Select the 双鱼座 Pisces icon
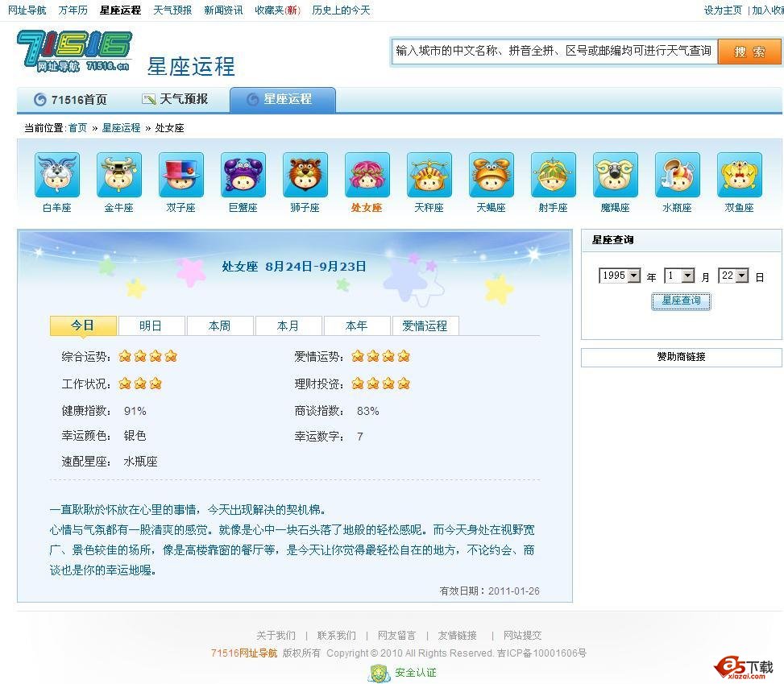The height and width of the screenshot is (684, 784). tap(739, 175)
